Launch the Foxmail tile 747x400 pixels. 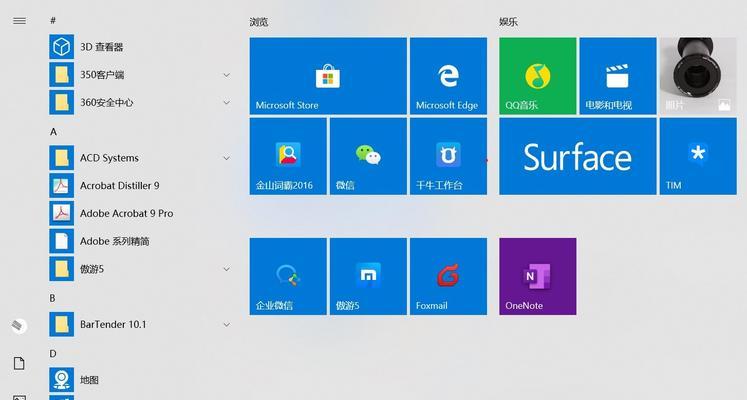pyautogui.click(x=448, y=276)
